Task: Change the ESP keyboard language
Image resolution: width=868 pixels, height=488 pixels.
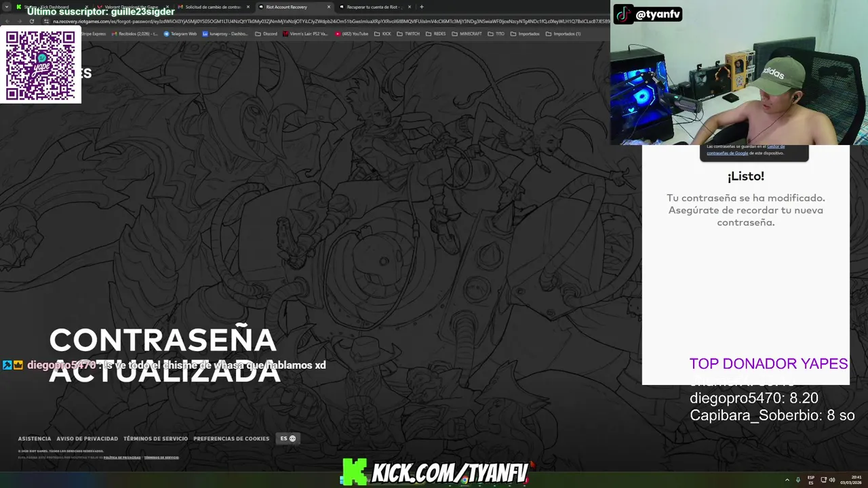Action: tap(811, 480)
